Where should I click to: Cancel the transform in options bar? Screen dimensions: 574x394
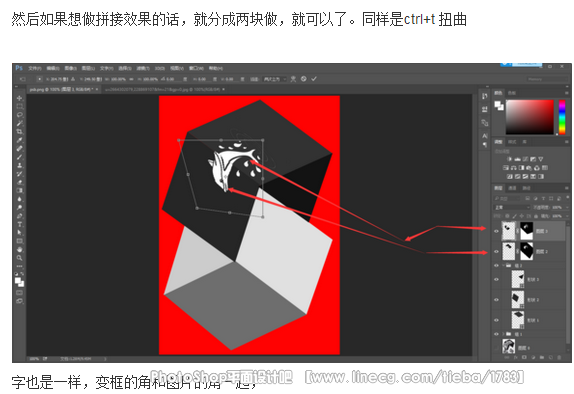coord(303,79)
